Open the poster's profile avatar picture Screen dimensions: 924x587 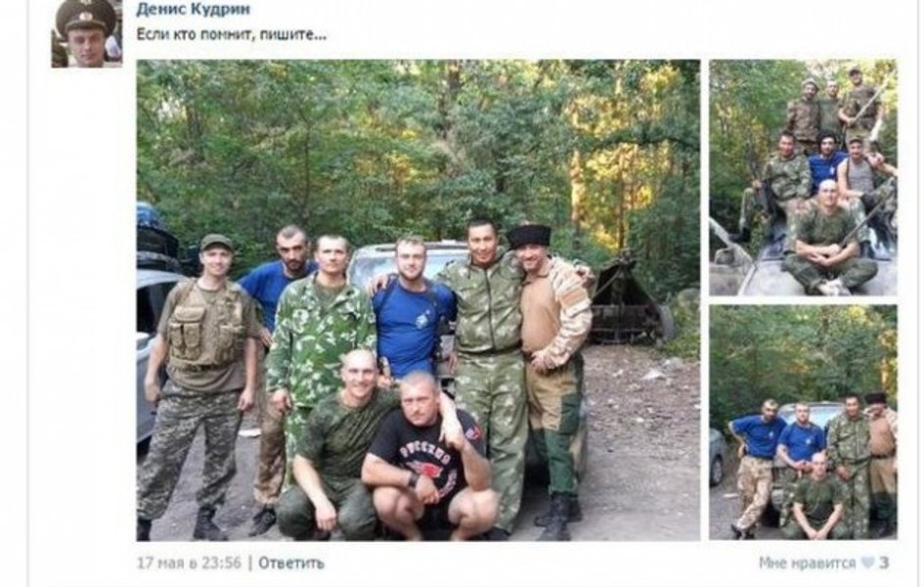87,33
